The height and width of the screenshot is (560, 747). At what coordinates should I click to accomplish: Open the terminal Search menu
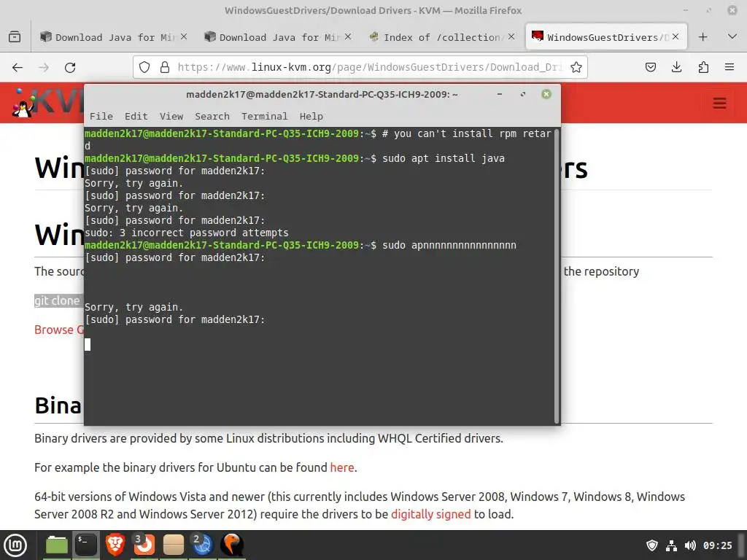tap(212, 116)
